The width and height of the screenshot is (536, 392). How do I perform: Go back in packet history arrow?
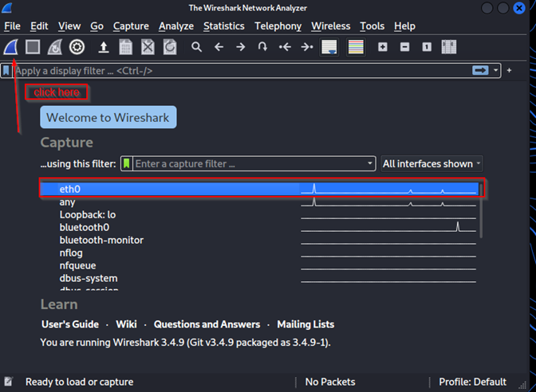click(x=219, y=47)
